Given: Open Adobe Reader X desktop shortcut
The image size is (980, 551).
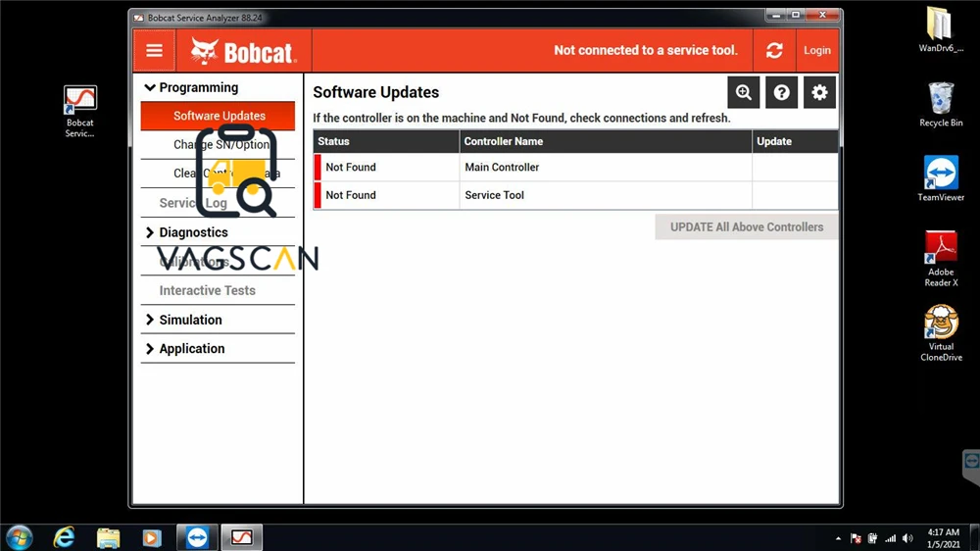Looking at the screenshot, I should pos(941,259).
